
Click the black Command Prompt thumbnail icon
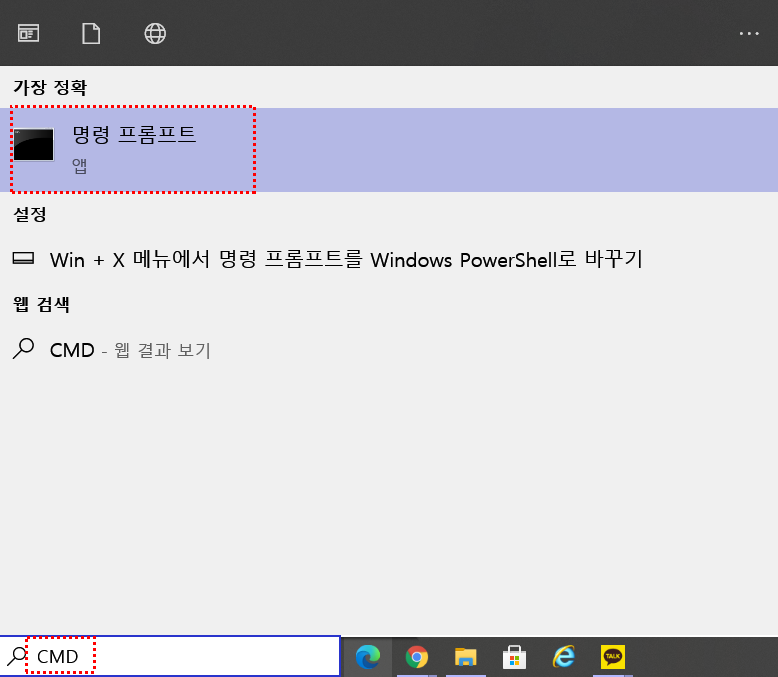pyautogui.click(x=33, y=144)
